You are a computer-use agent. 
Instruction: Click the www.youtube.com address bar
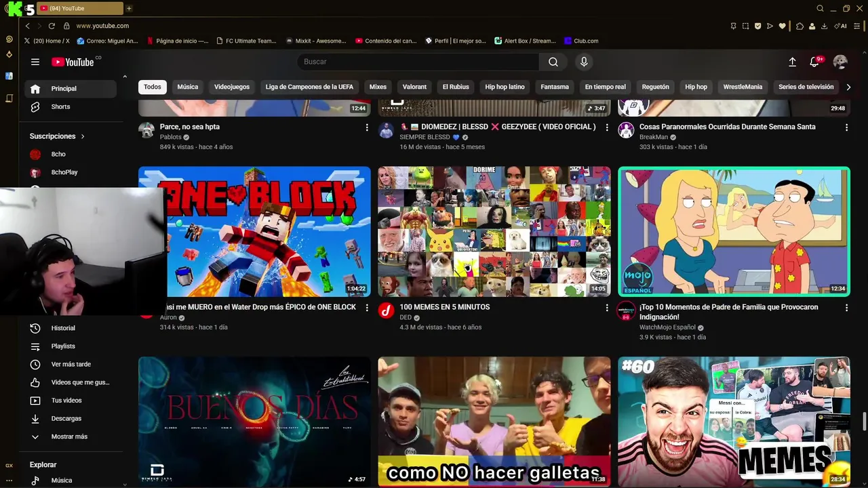(x=102, y=26)
